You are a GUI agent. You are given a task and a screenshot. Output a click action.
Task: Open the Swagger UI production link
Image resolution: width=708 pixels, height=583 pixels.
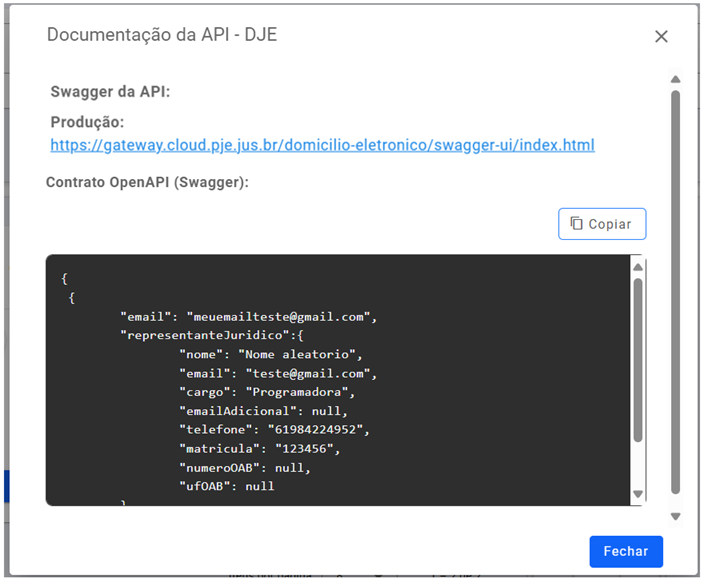point(322,145)
